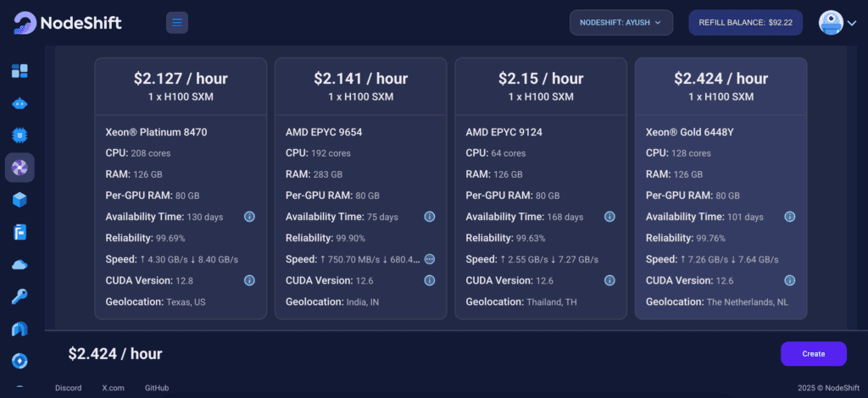Viewport: 868px width, 398px height.
Task: Open the cloud icon in sidebar
Action: (20, 265)
